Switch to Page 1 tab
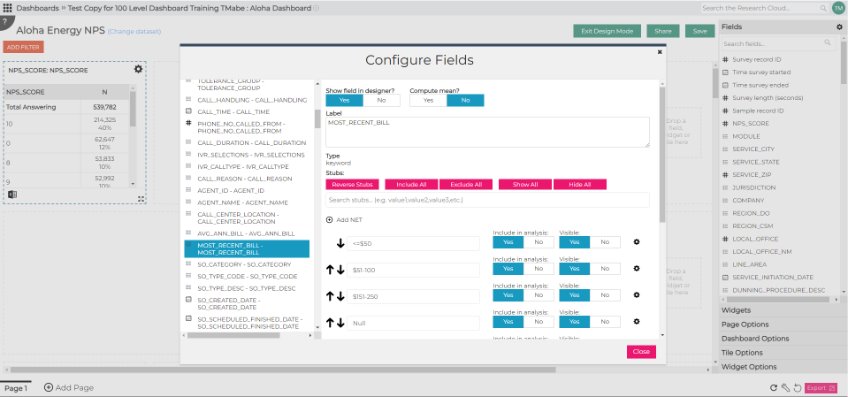848x397 pixels. pyautogui.click(x=16, y=388)
